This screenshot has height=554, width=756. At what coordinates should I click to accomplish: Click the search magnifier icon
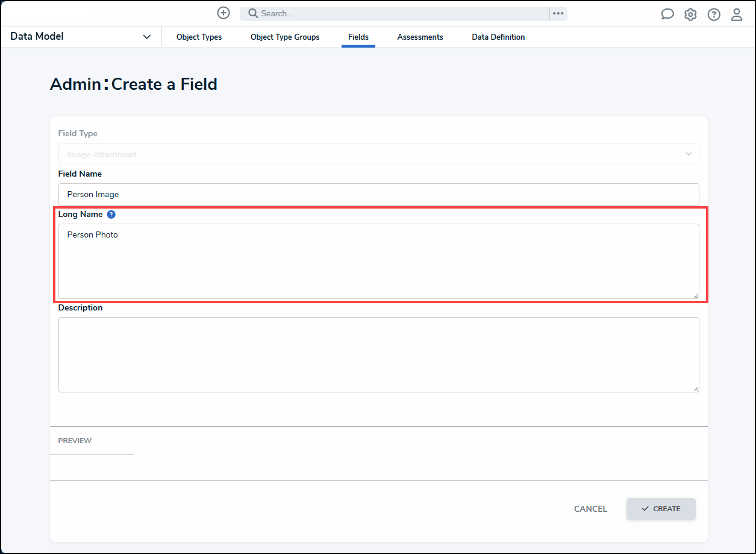(x=253, y=13)
